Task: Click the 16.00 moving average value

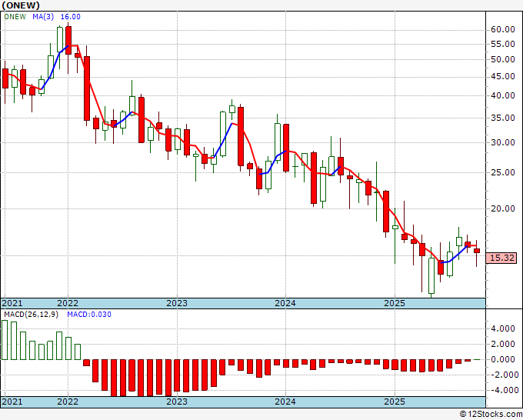Action: coord(71,17)
